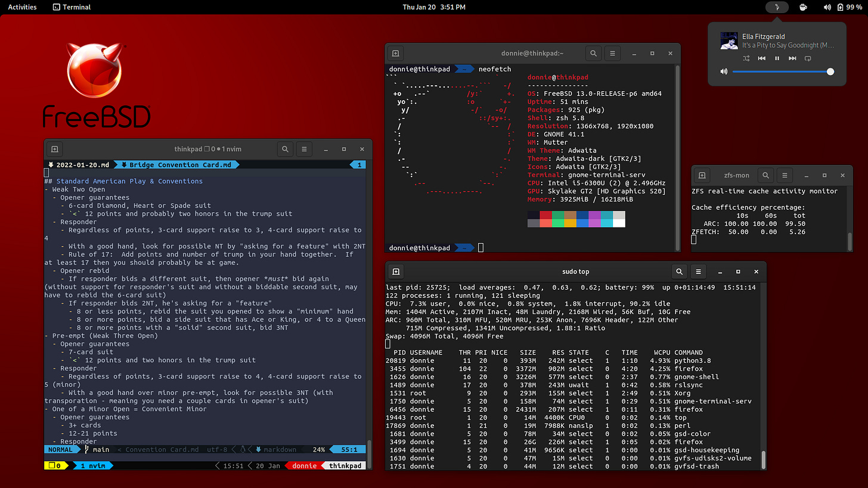Image resolution: width=868 pixels, height=488 pixels.
Task: Toggle repeat in the media player popup
Action: [x=808, y=58]
